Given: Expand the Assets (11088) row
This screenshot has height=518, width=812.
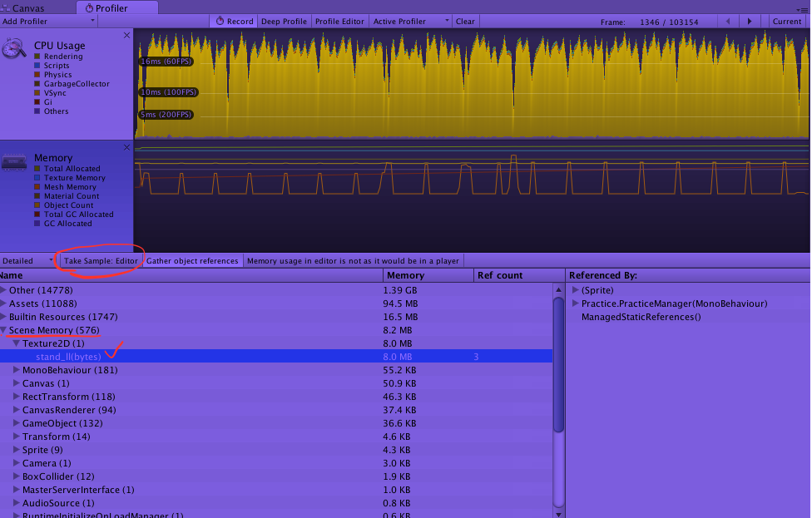Looking at the screenshot, I should tap(3, 303).
